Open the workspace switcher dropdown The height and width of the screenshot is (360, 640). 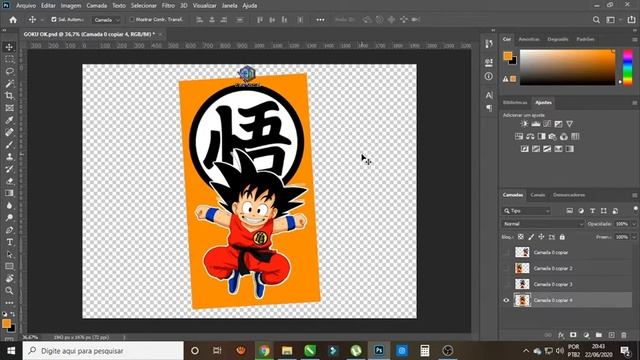[613, 20]
